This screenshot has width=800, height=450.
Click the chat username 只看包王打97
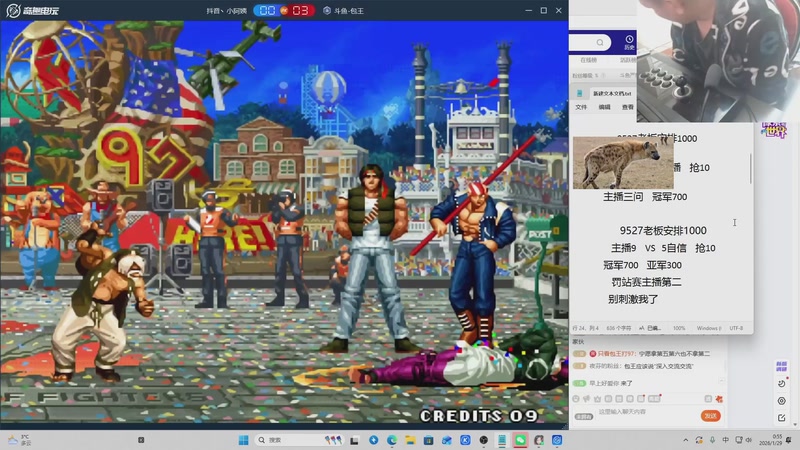tap(616, 354)
